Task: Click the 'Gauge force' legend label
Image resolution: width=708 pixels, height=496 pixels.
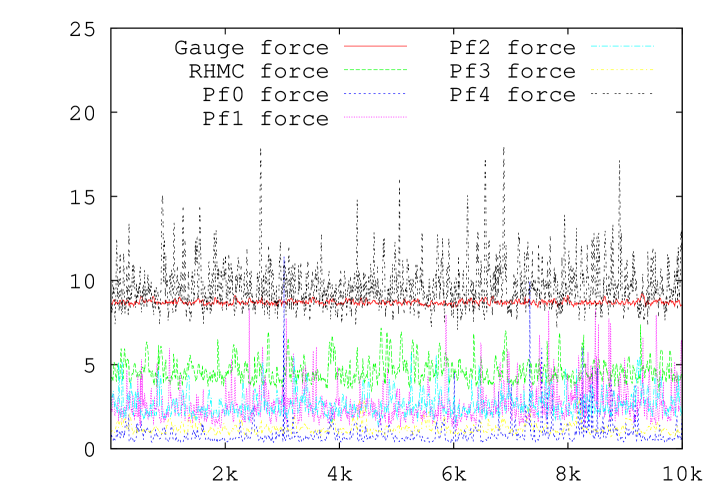Action: tap(252, 48)
